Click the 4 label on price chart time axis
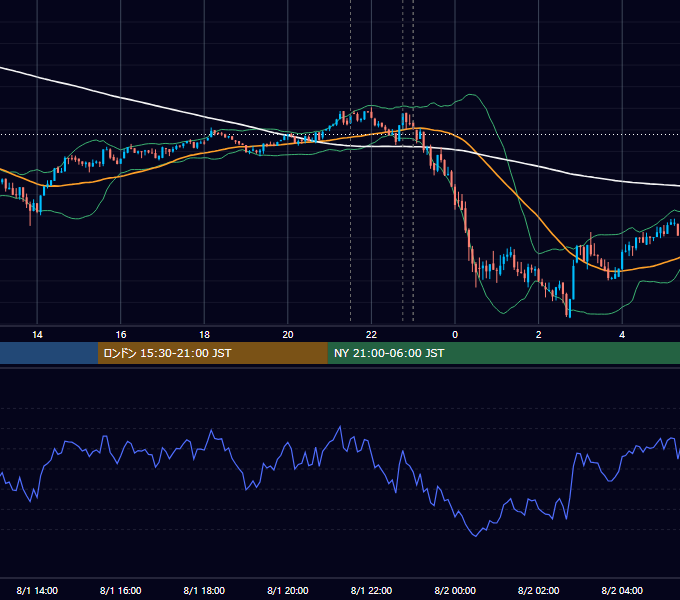 [x=622, y=335]
